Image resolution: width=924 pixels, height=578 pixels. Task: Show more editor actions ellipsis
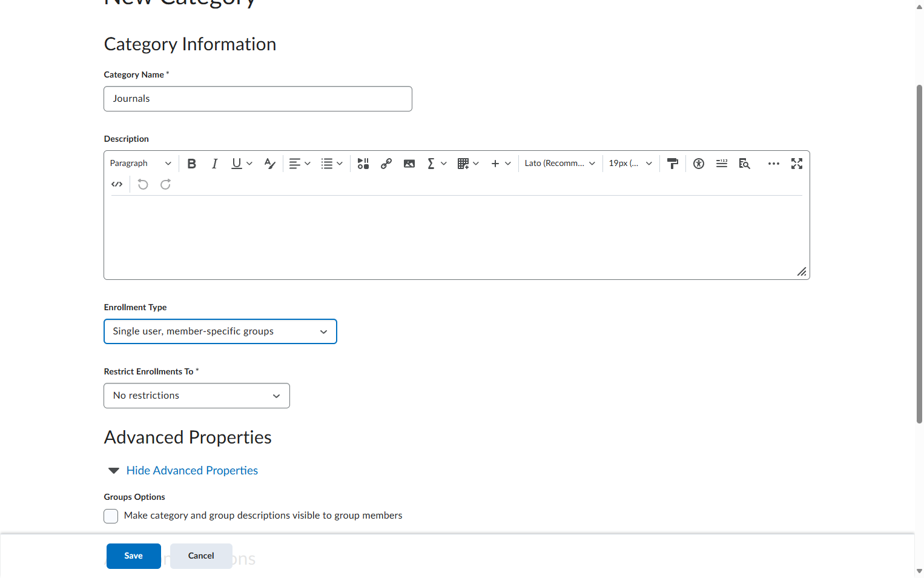click(x=774, y=164)
